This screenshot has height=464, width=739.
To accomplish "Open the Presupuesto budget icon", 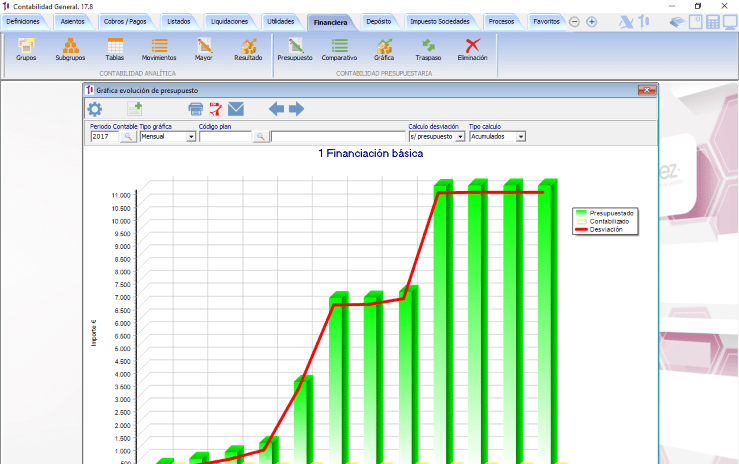I will pyautogui.click(x=295, y=49).
